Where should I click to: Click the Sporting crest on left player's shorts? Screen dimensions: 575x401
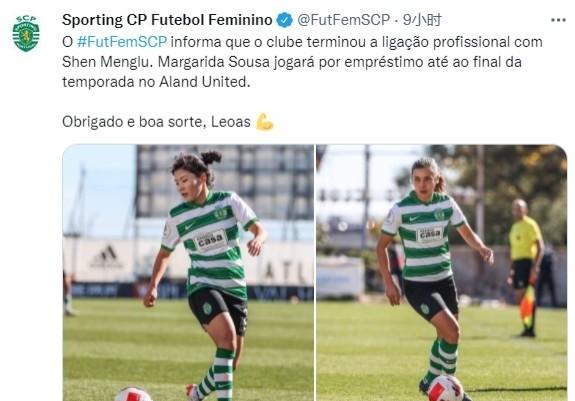pyautogui.click(x=208, y=309)
